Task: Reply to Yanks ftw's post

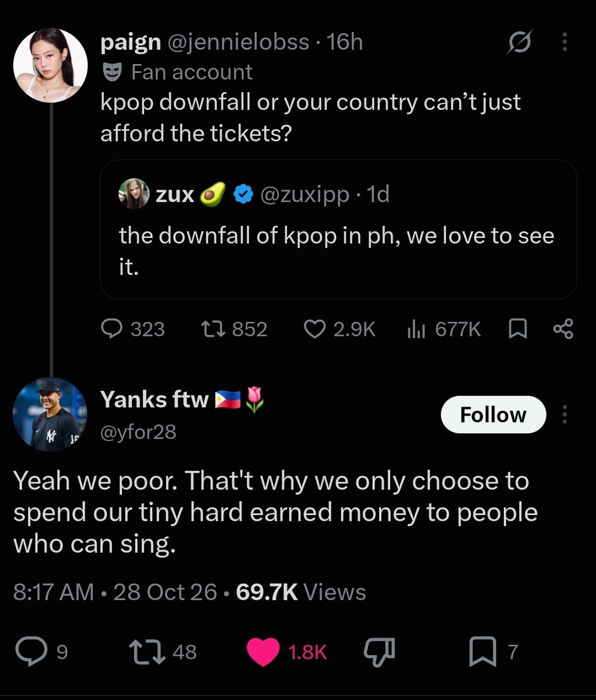Action: [42, 651]
